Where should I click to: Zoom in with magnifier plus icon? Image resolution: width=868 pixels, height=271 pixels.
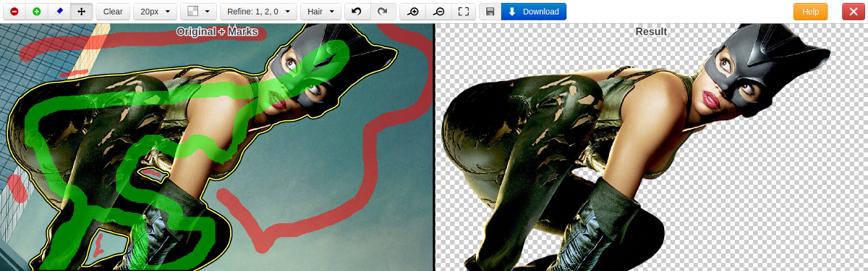(413, 12)
